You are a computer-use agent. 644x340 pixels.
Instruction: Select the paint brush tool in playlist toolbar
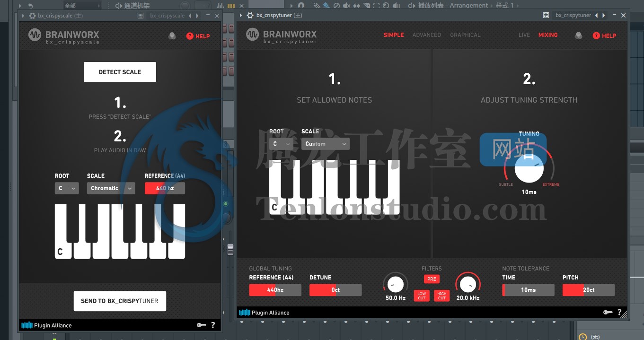pos(326,6)
